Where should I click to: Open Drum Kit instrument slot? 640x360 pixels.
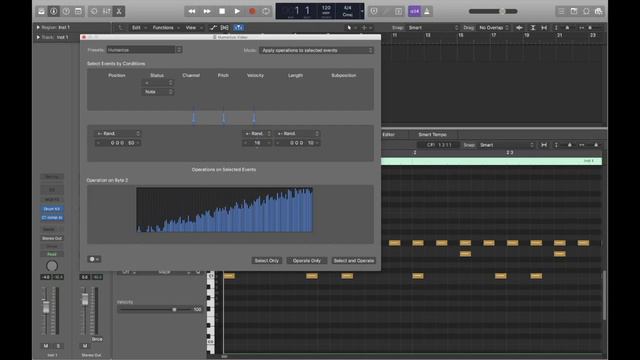[x=52, y=209]
